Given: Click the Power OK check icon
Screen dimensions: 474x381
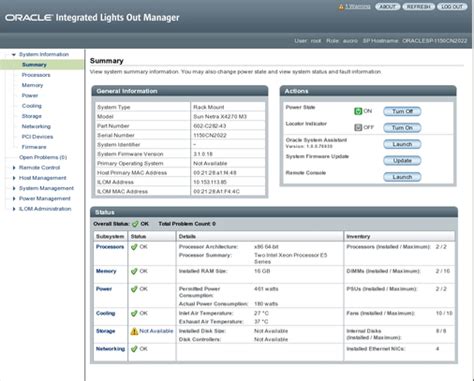Looking at the screenshot, I should click(x=134, y=289).
